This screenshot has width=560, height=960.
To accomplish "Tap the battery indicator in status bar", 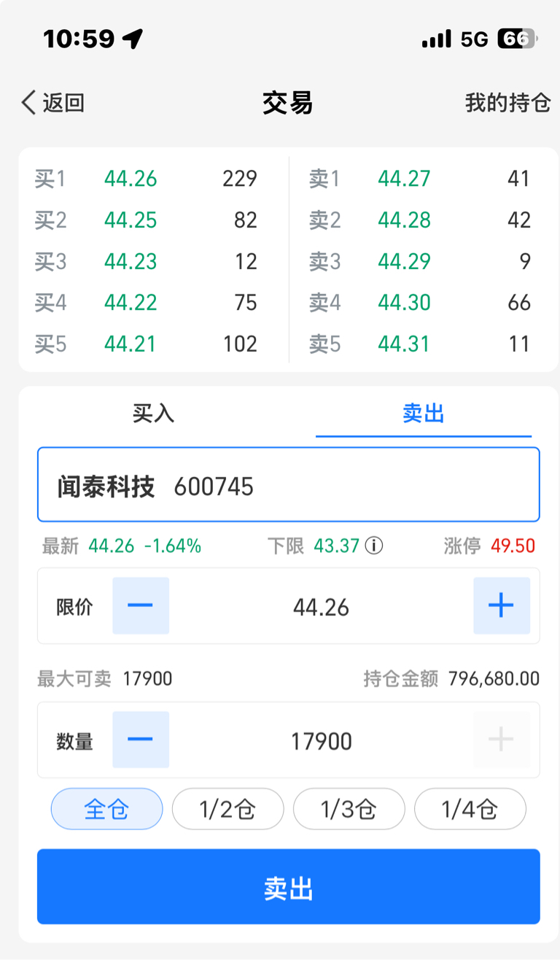I will 517,39.
